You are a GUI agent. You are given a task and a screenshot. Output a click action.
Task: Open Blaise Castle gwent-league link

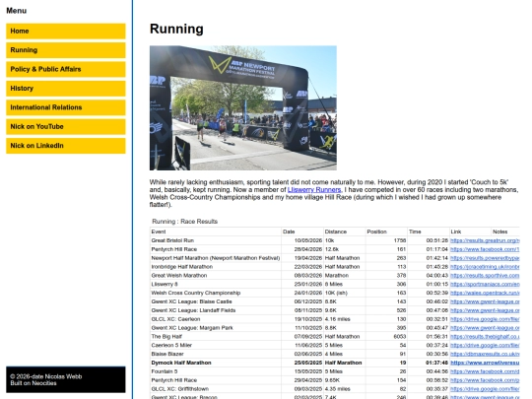pos(485,301)
